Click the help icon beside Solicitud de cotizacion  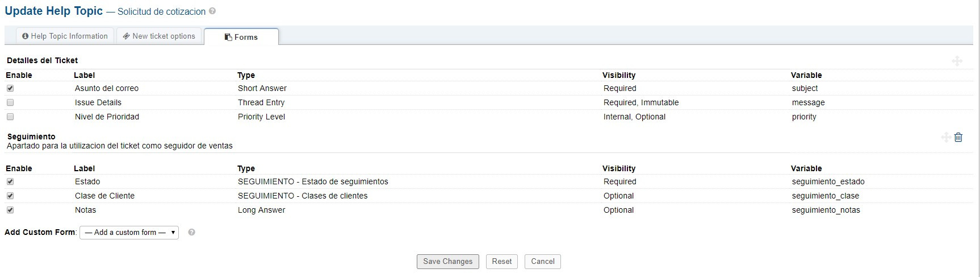click(212, 11)
